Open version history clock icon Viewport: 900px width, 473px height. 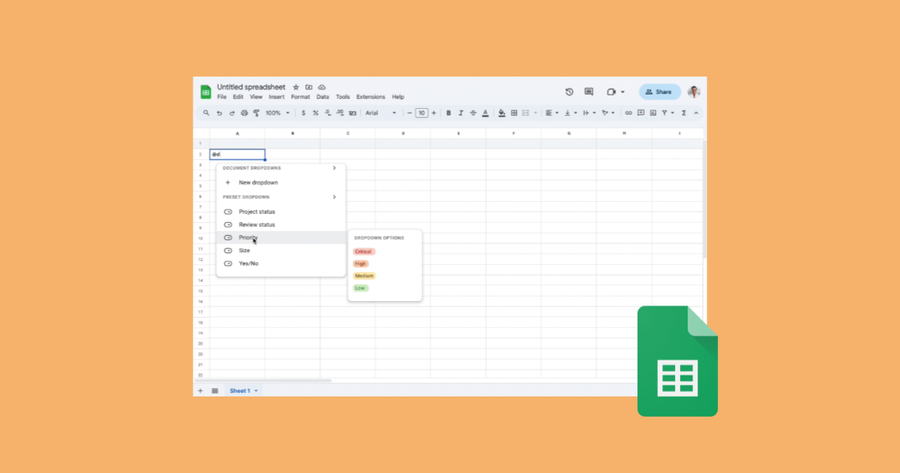tap(569, 92)
